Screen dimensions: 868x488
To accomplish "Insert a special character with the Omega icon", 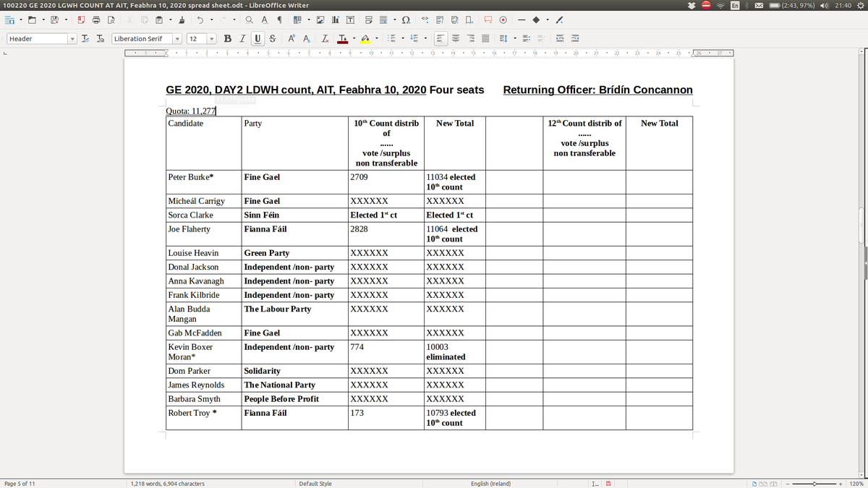I will click(406, 20).
